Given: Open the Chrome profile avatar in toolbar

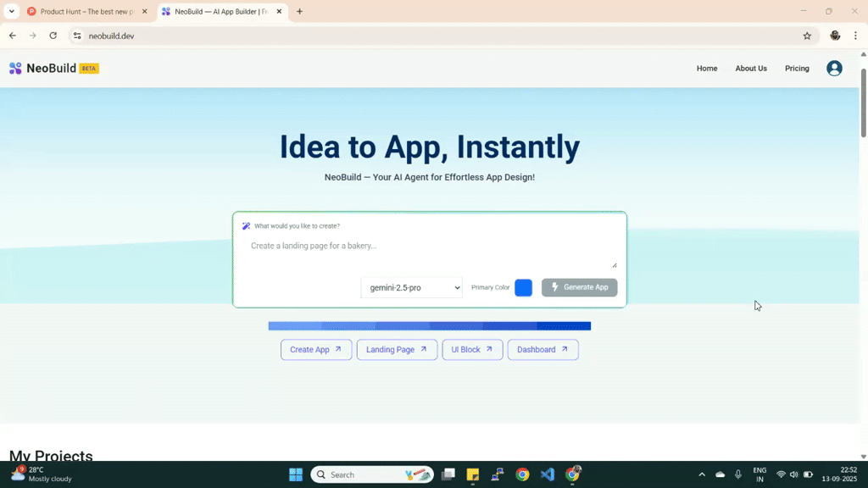Looking at the screenshot, I should (835, 36).
